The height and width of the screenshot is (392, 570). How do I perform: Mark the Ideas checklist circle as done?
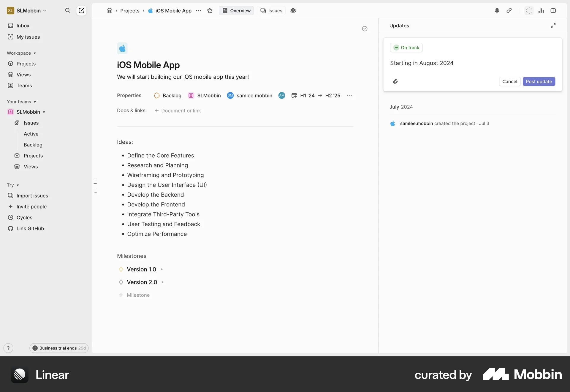pyautogui.click(x=365, y=29)
